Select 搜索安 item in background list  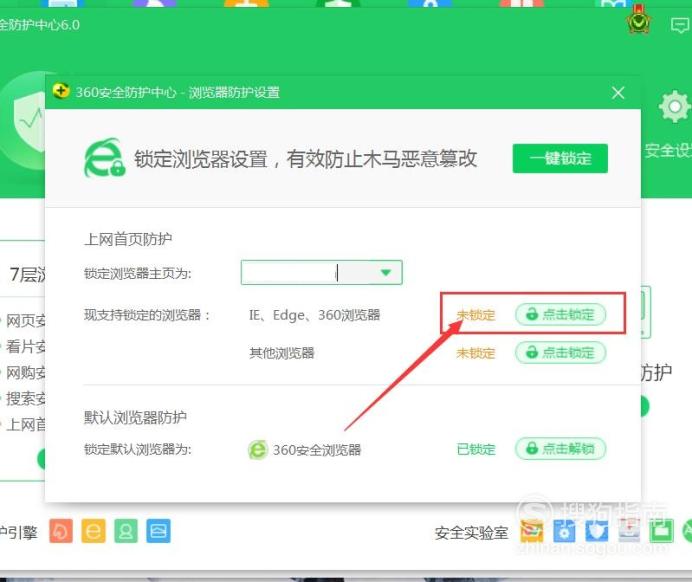point(26,398)
